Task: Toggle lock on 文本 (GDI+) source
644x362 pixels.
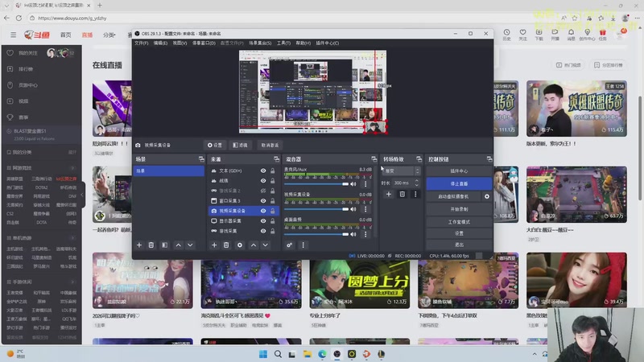Action: click(273, 171)
